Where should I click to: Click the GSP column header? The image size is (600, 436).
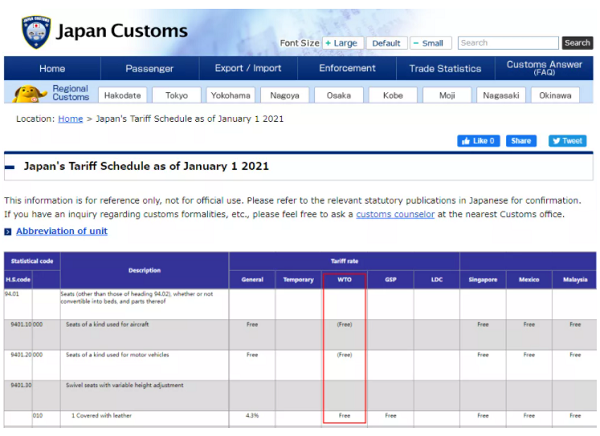point(390,280)
